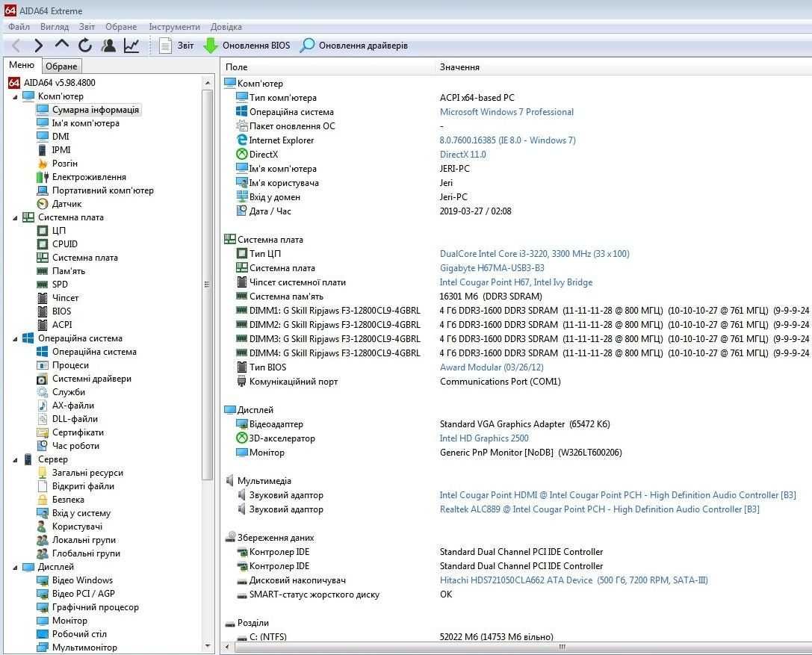
Task: Open the Realtek ALC889 audio link
Action: (600, 509)
